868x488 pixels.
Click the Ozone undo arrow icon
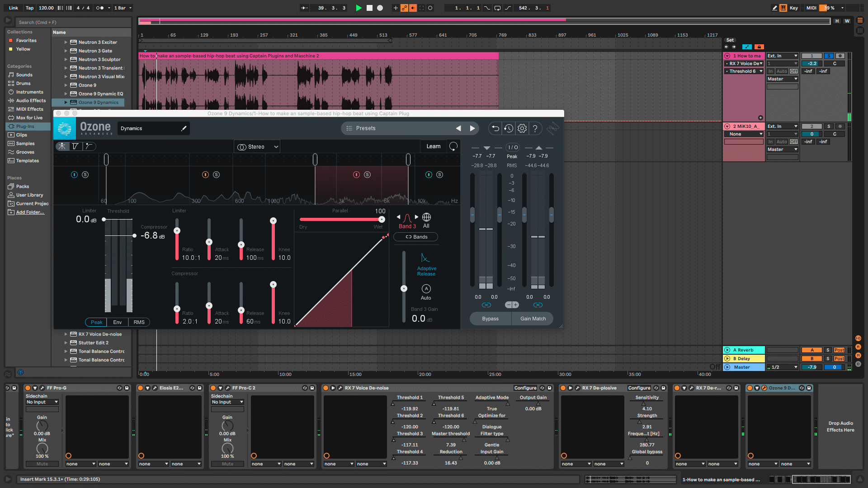pos(495,128)
